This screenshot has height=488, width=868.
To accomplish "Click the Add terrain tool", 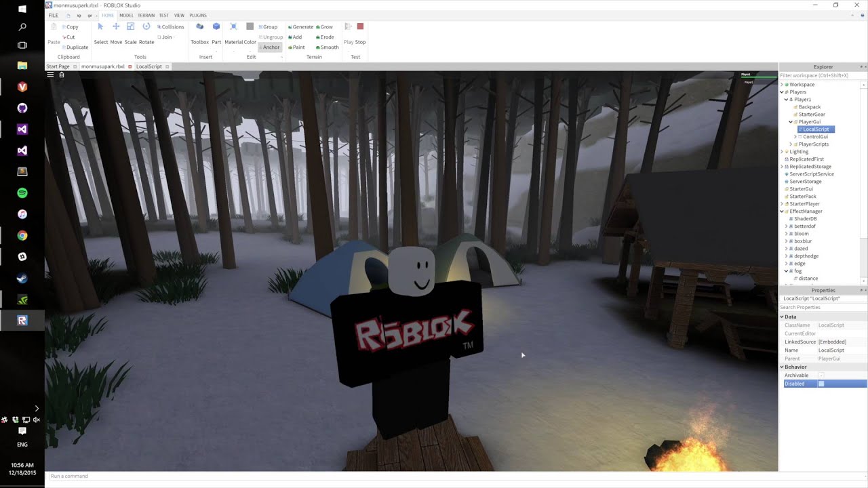I will tap(296, 37).
